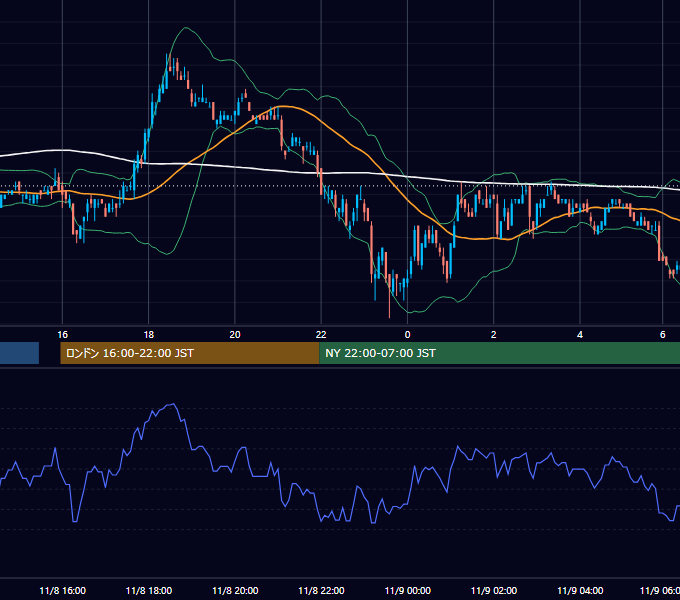The image size is (680, 600).
Task: Click the 16 hour label on upper axis
Action: click(62, 335)
